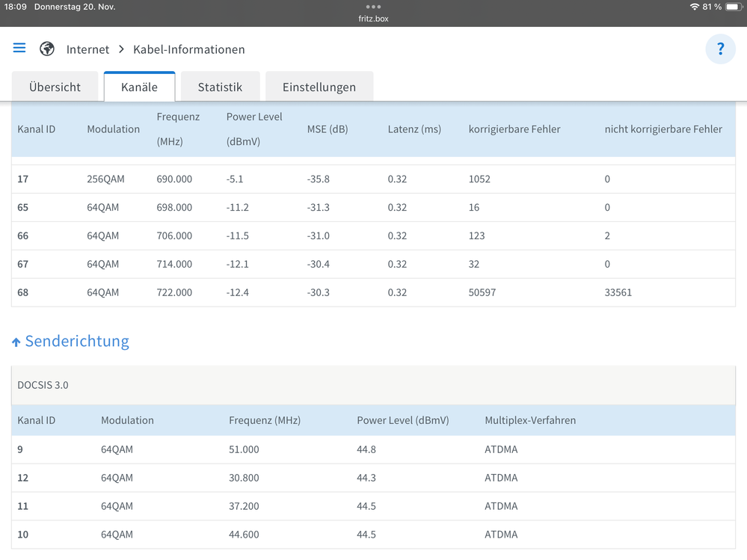The image size is (747, 560).
Task: Click the DOCSIS 3.0 table heading
Action: [43, 385]
